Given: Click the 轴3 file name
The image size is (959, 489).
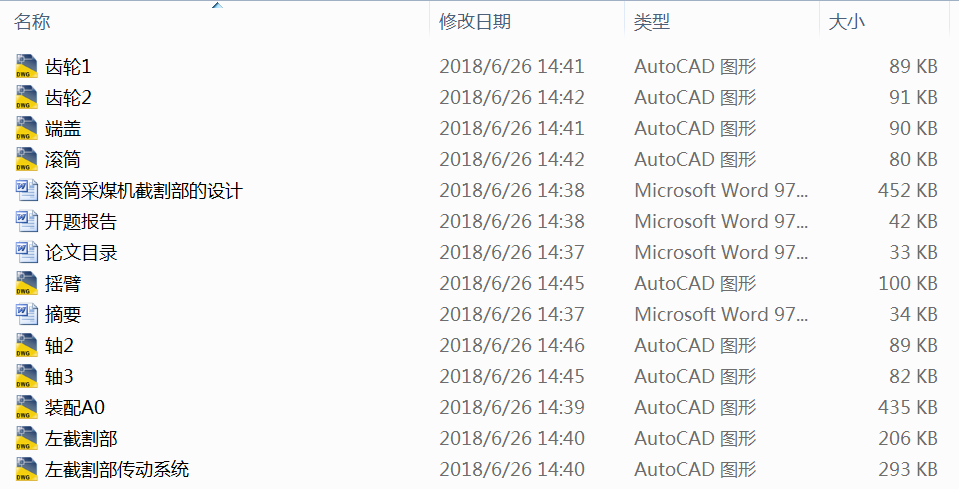Looking at the screenshot, I should click(60, 377).
